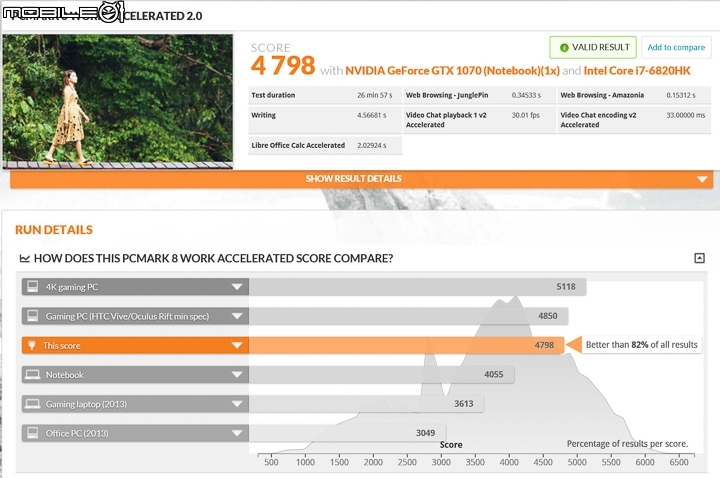The image size is (720, 478).
Task: Click the Gaming laptop (2013) laptop icon
Action: pos(33,404)
